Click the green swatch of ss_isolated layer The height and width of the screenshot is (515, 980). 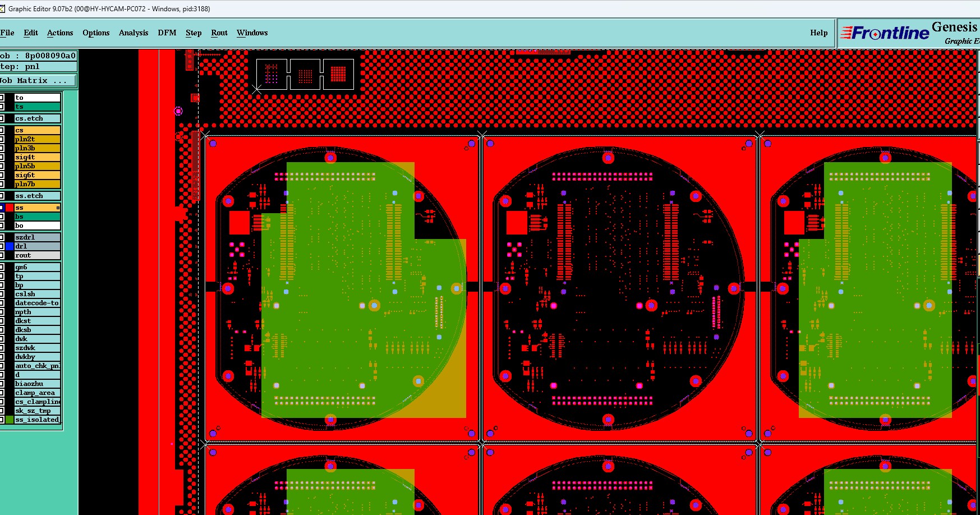pos(10,420)
